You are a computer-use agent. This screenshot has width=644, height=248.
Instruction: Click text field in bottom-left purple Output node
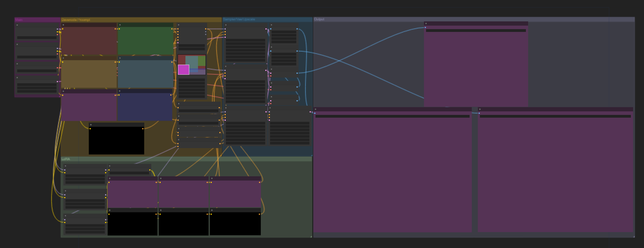(x=392, y=116)
